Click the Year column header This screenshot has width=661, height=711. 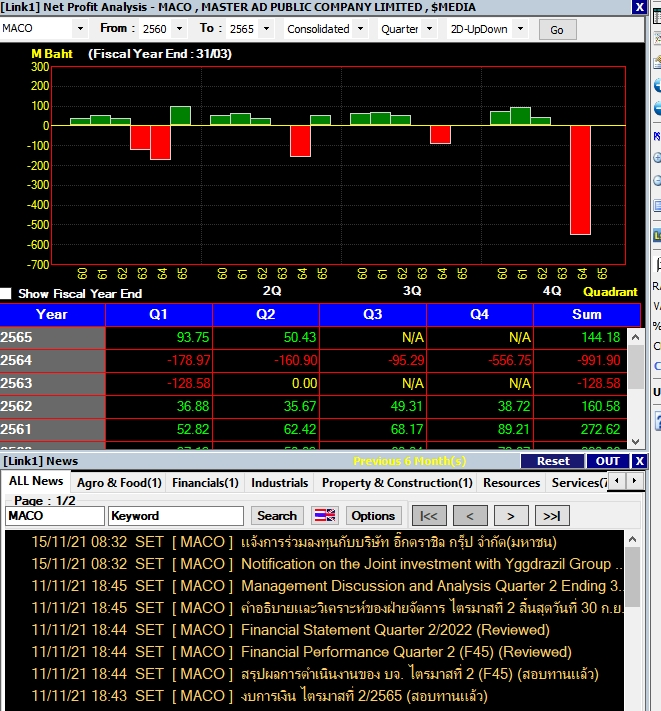click(x=52, y=315)
